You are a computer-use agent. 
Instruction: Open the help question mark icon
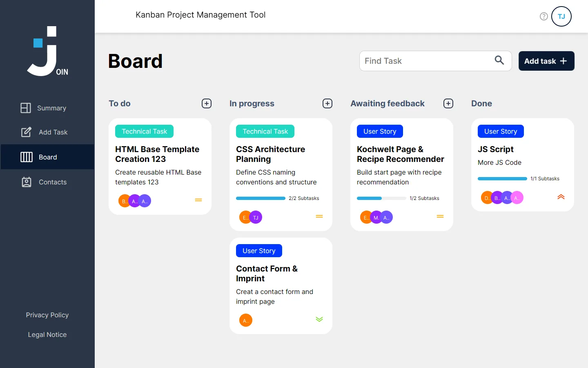(543, 16)
